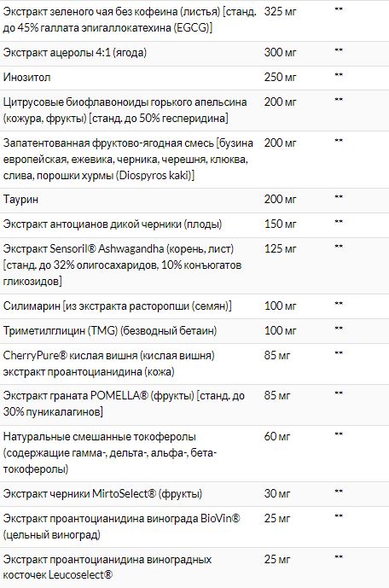Screen dimensions: 389x588
Task: Select Экстракт антоцианов дикой черники row
Action: tap(194, 224)
